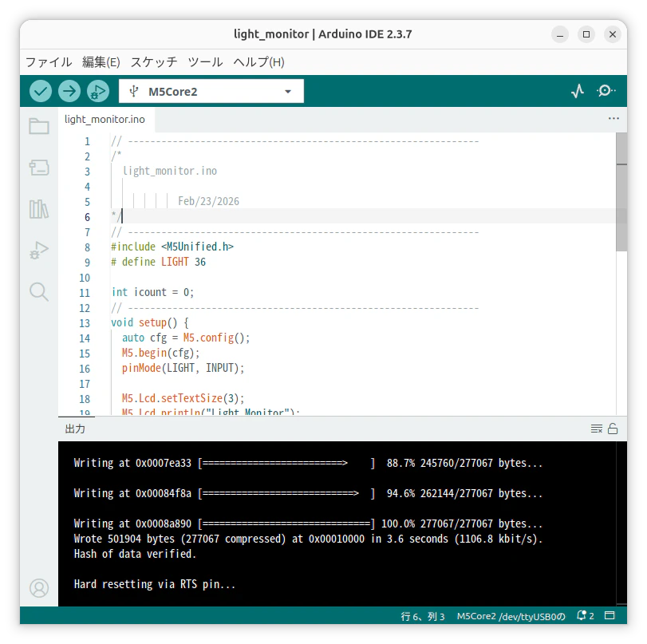Open the Serial Plotter
Screen dimensions: 647x644
click(x=578, y=91)
